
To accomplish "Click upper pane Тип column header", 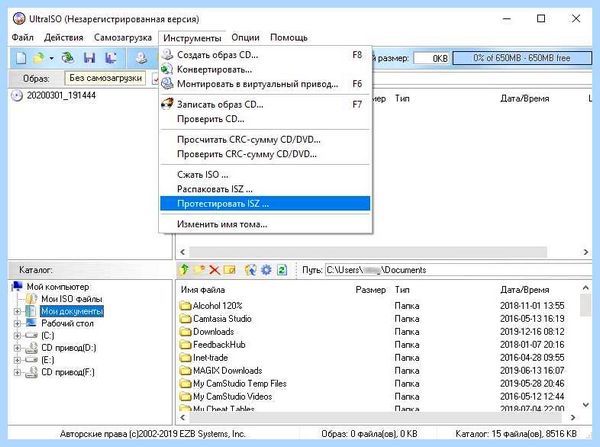I will 402,99.
